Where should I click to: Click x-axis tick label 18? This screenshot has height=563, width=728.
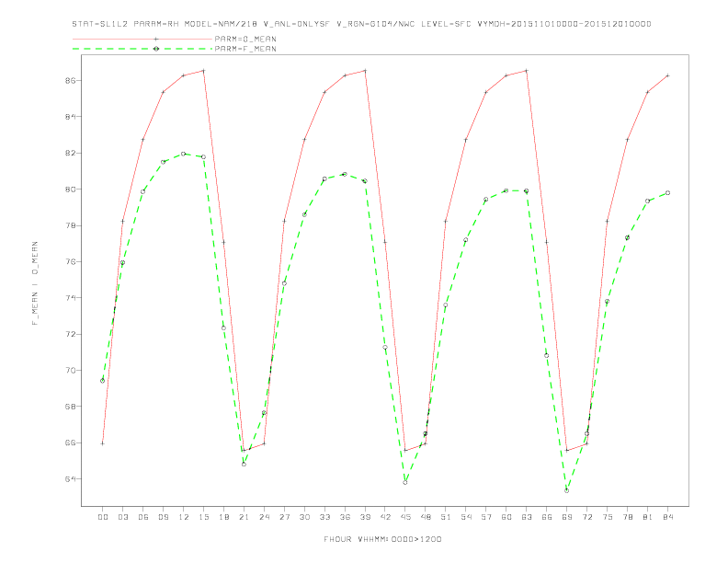pyautogui.click(x=223, y=517)
